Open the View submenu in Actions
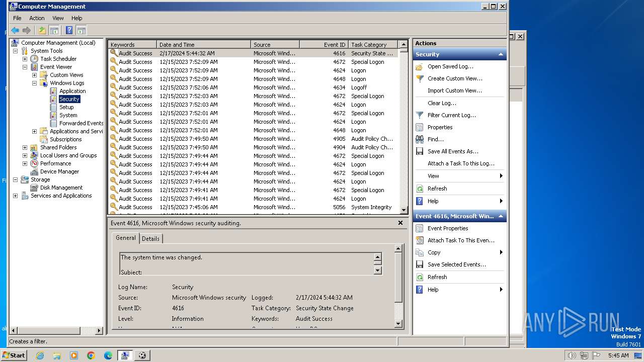 point(459,176)
